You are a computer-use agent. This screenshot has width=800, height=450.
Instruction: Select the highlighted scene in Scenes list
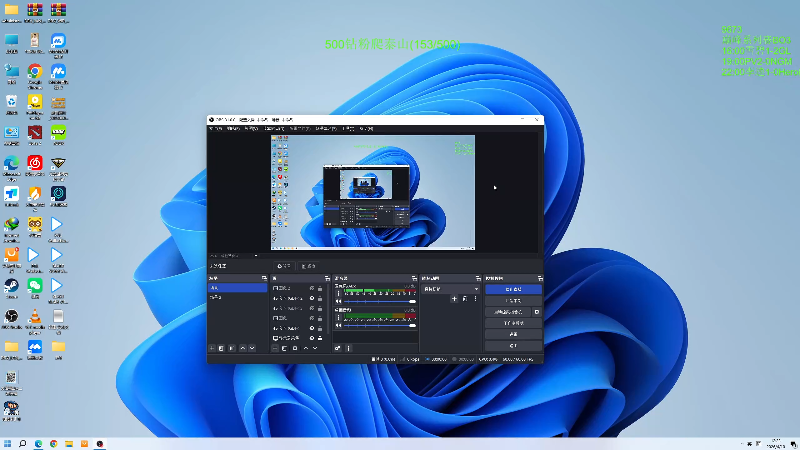237,288
